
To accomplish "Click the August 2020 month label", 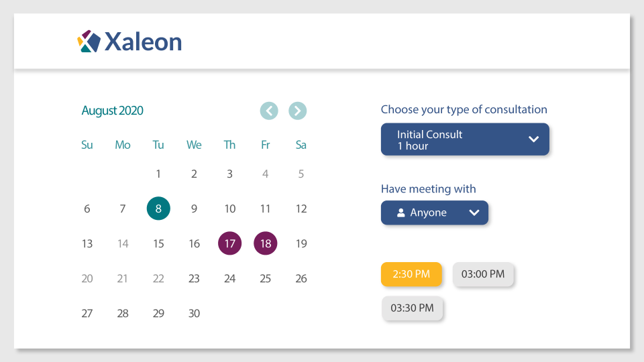I will click(112, 111).
